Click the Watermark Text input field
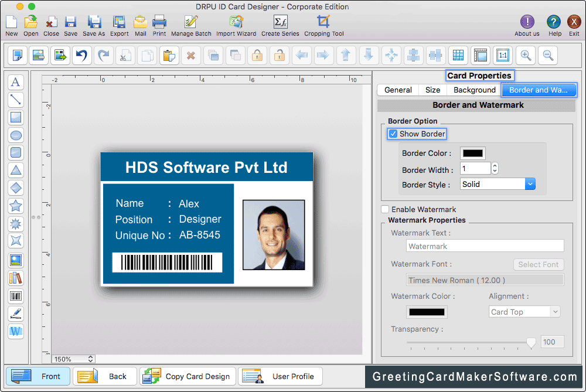 click(x=485, y=246)
